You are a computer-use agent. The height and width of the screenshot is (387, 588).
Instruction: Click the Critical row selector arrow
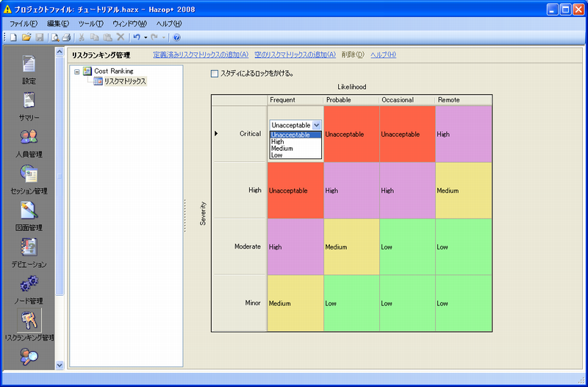click(x=216, y=134)
